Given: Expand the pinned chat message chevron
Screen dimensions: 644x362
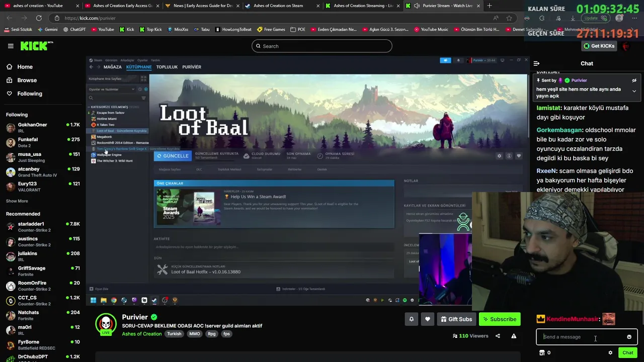Looking at the screenshot, I should [634, 92].
